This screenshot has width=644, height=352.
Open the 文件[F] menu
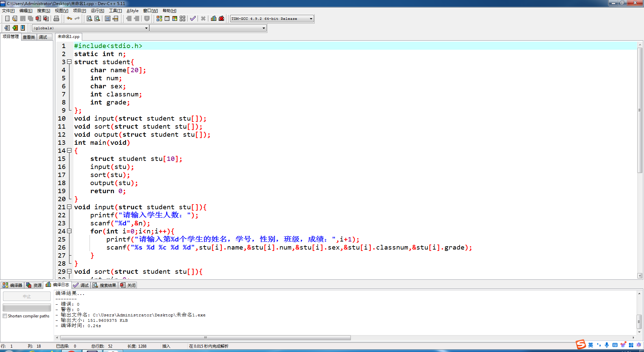point(8,11)
